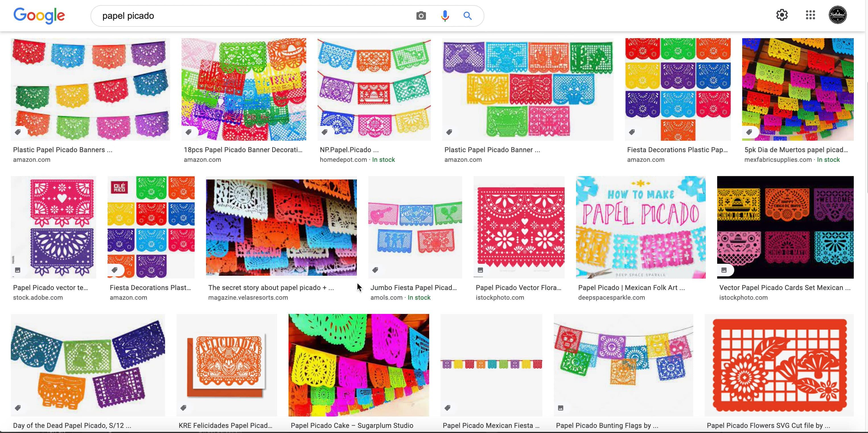Open the How to Make Papel Picado thumbnail
Screen dimensions: 868x433
pos(641,227)
